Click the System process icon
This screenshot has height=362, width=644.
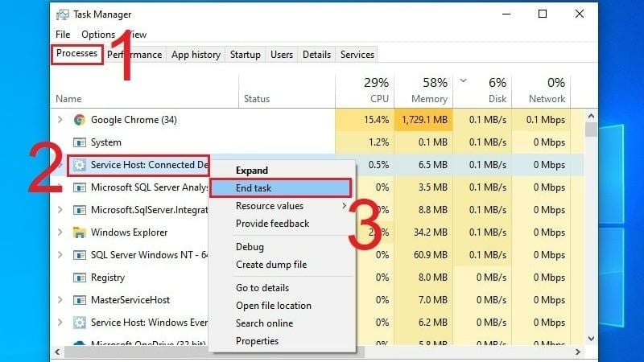pyautogui.click(x=79, y=142)
